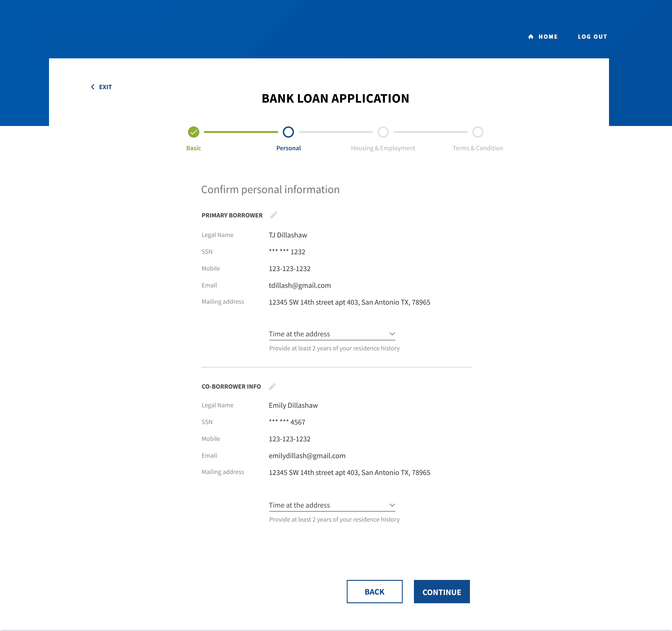Click the completed green progress bar segment
This screenshot has width=672, height=631.
(x=241, y=132)
